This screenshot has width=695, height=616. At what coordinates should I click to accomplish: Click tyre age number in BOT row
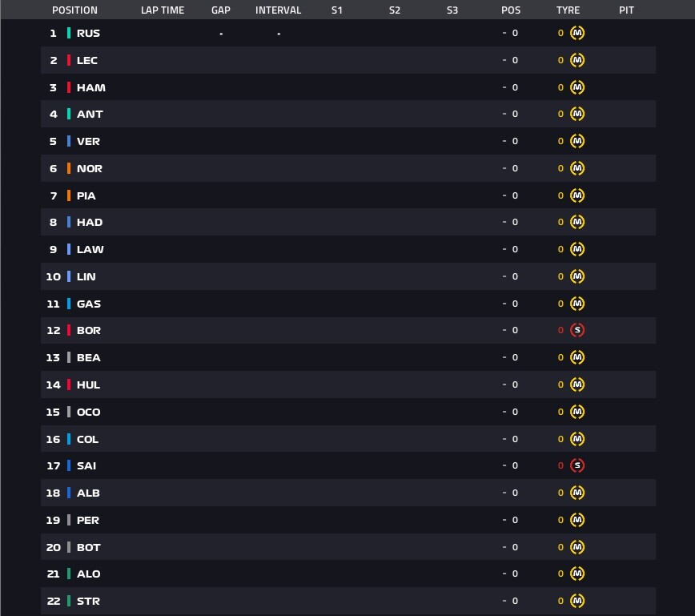click(560, 547)
